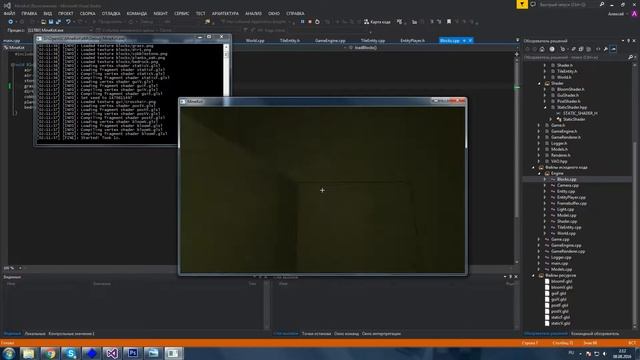Pause debugging with the Break All icon

pos(302,22)
